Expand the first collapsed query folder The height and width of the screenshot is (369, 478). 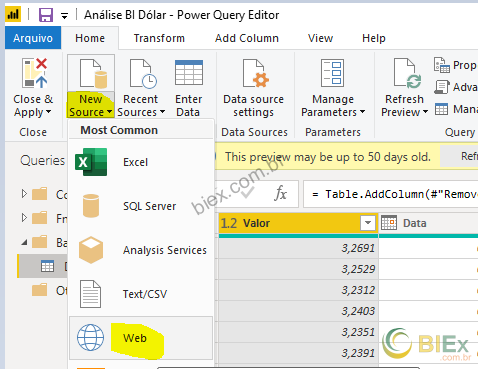[24, 194]
